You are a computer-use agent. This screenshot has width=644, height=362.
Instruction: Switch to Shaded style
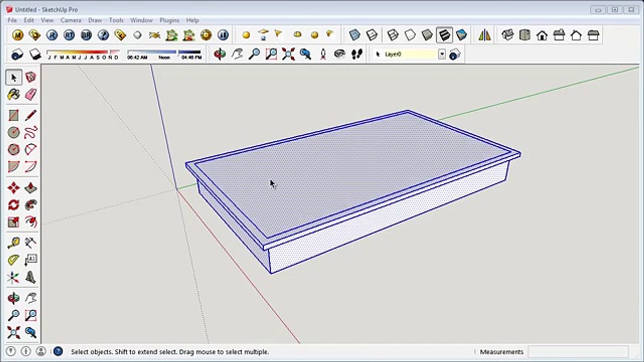pos(427,35)
